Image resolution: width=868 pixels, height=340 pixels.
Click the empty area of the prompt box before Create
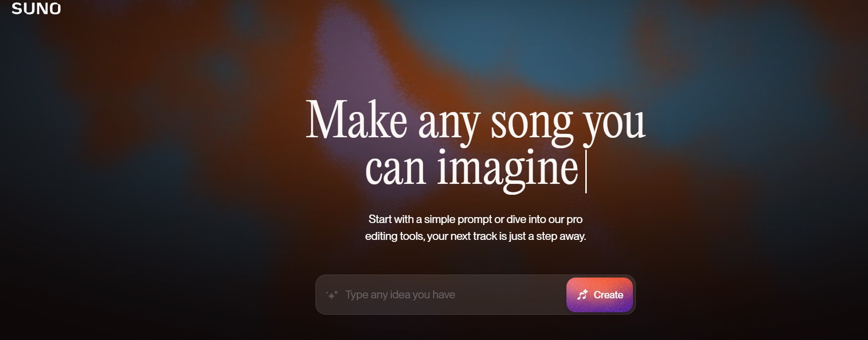coord(511,295)
